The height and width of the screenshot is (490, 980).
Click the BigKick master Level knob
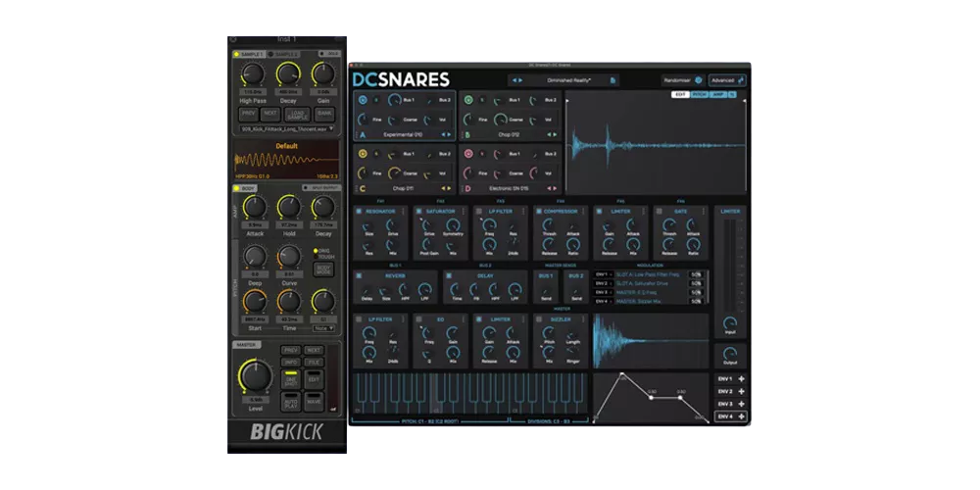click(x=254, y=376)
